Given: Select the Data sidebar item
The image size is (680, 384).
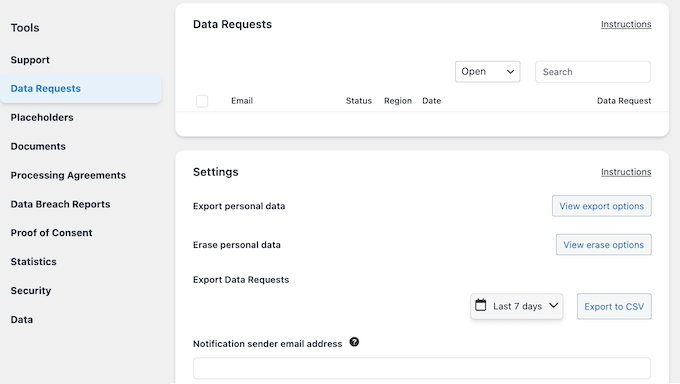Looking at the screenshot, I should pyautogui.click(x=22, y=320).
